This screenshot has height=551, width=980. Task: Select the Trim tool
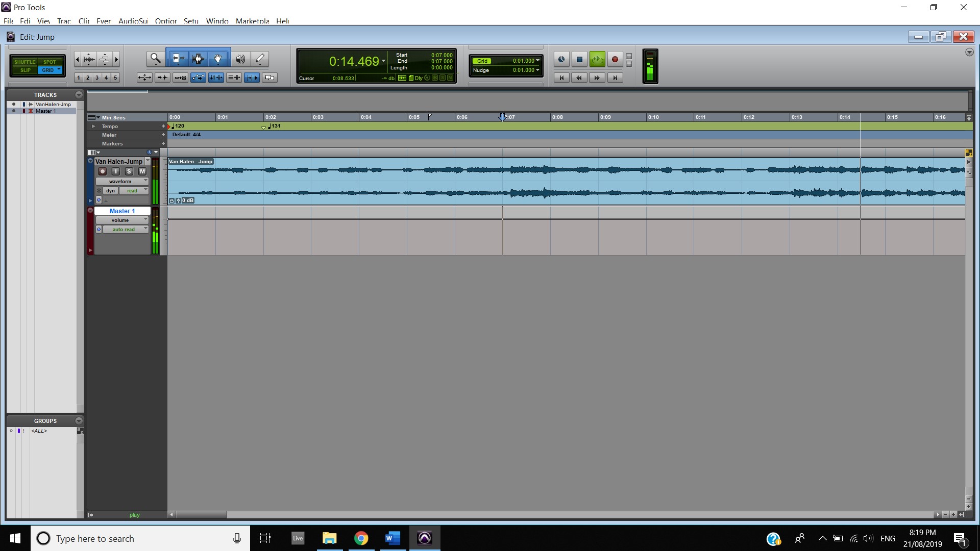tap(178, 59)
